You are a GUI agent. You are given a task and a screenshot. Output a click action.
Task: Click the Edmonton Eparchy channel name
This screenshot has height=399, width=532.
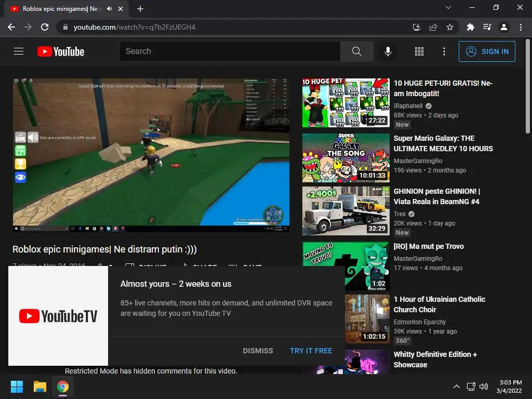[x=420, y=322]
